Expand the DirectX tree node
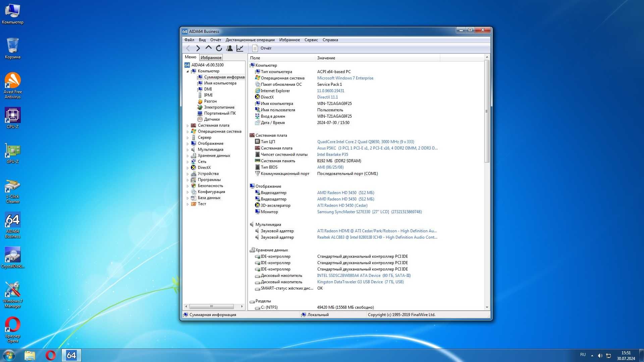 pyautogui.click(x=187, y=168)
